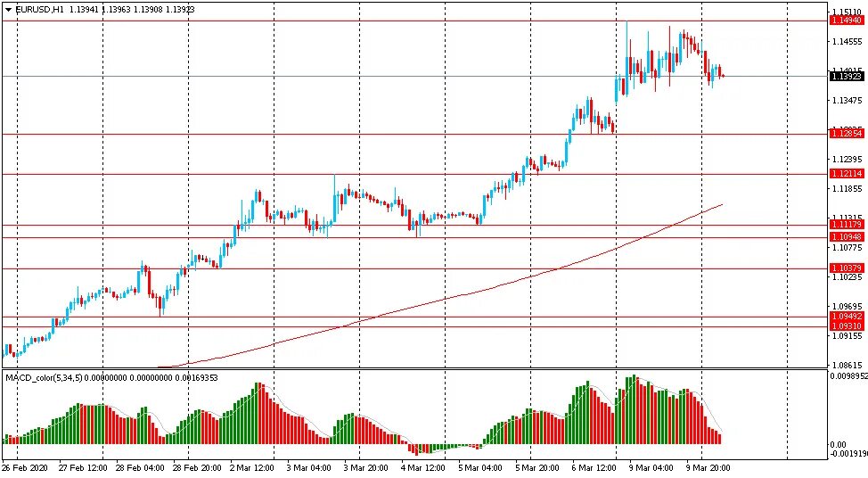Click the 28 Feb 20:00 time label
The width and height of the screenshot is (868, 478).
click(197, 468)
